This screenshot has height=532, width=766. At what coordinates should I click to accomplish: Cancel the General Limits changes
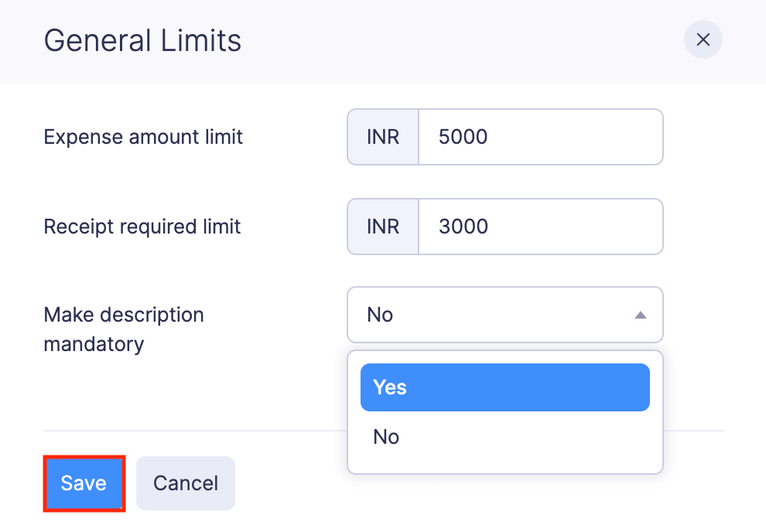tap(185, 483)
